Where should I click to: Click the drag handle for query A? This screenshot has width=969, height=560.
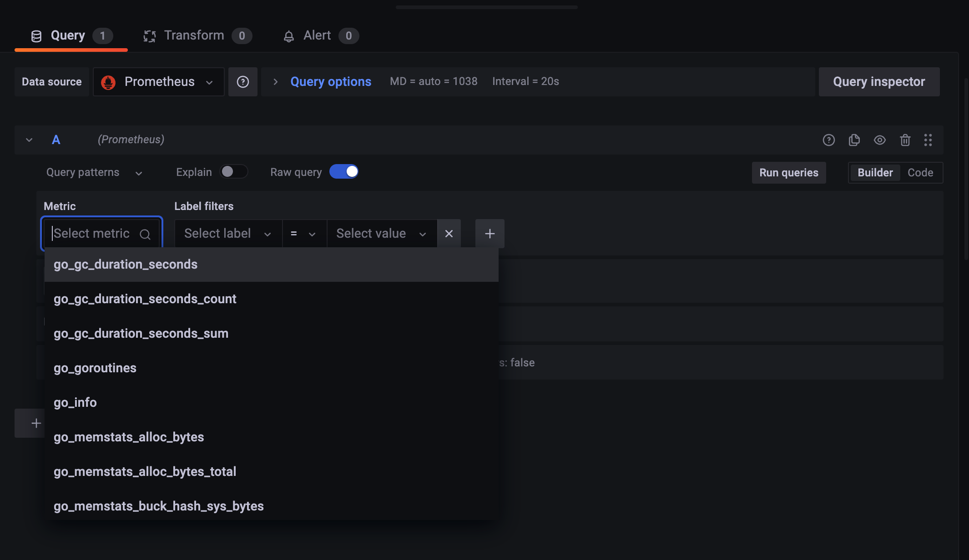928,140
